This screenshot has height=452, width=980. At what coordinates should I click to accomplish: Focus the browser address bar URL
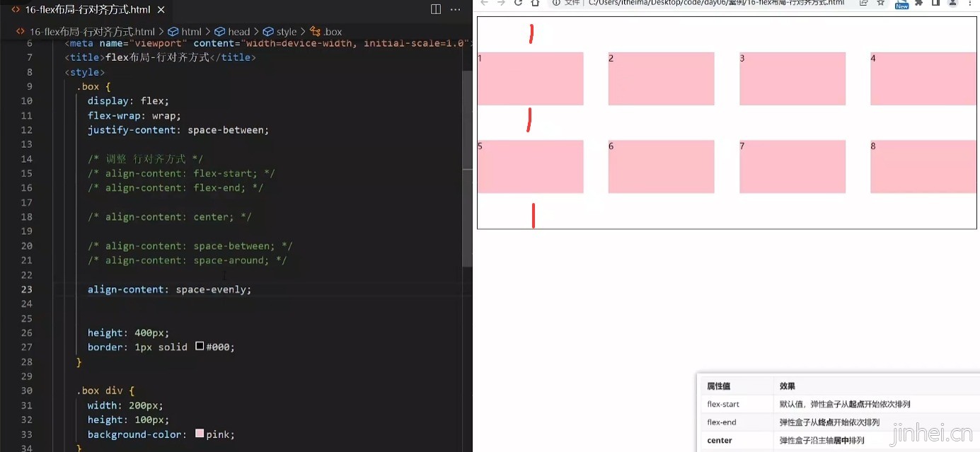tap(716, 3)
